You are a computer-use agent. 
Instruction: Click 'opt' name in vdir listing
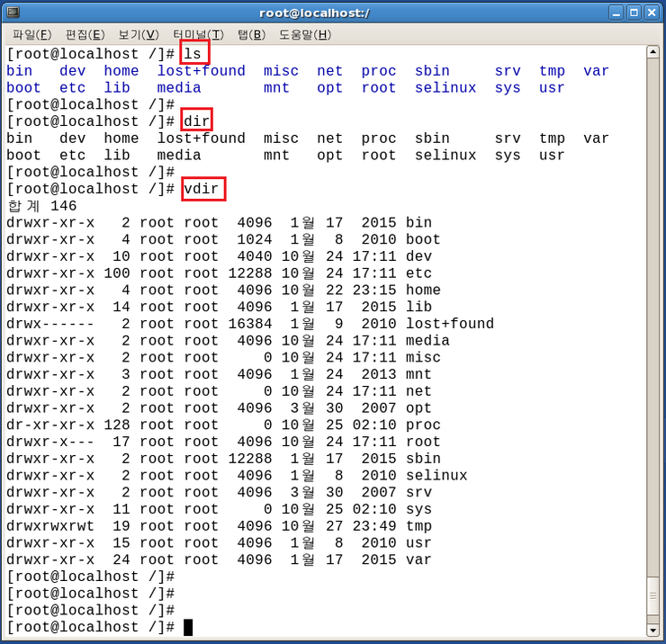pos(418,407)
